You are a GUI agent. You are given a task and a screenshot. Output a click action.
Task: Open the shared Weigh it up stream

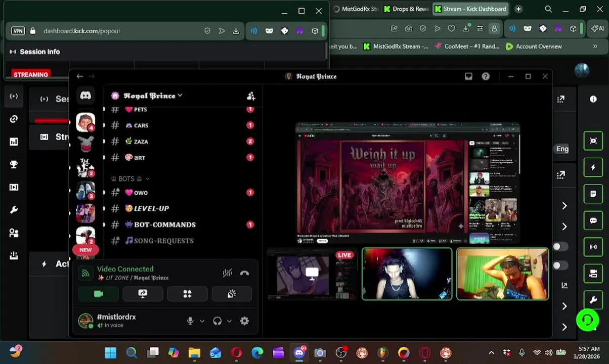coord(407,184)
